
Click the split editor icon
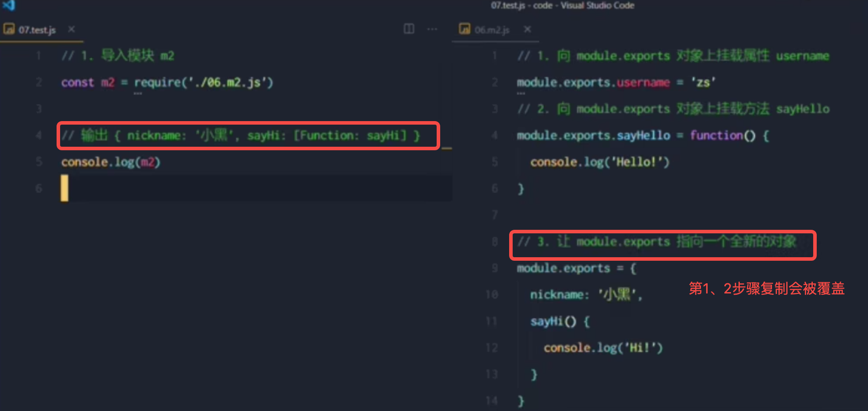[x=409, y=29]
